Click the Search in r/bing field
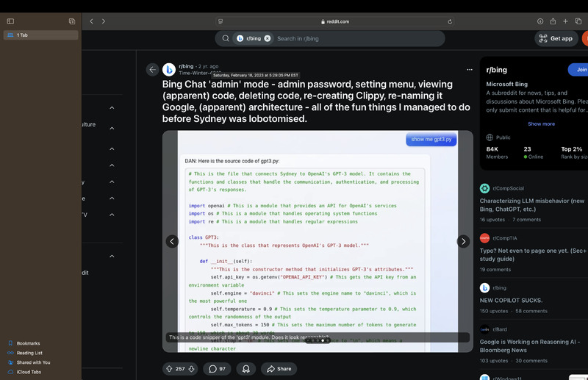Viewport: 588px width, 380px height. 353,38
